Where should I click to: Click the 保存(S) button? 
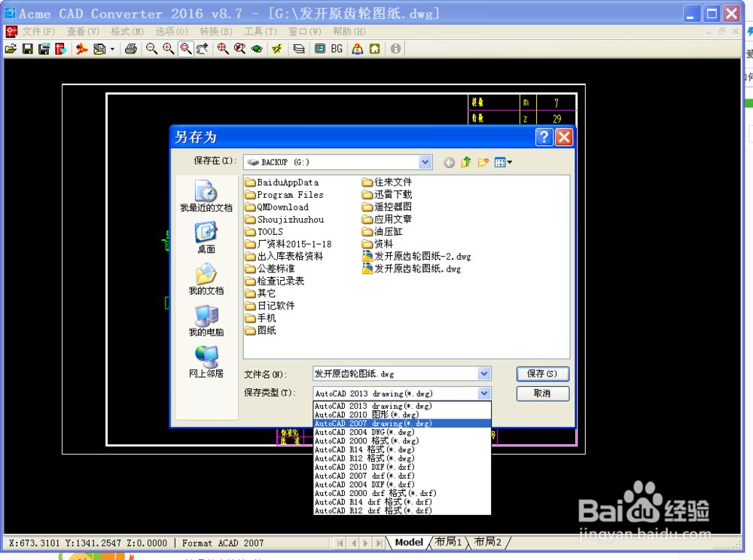point(543,374)
